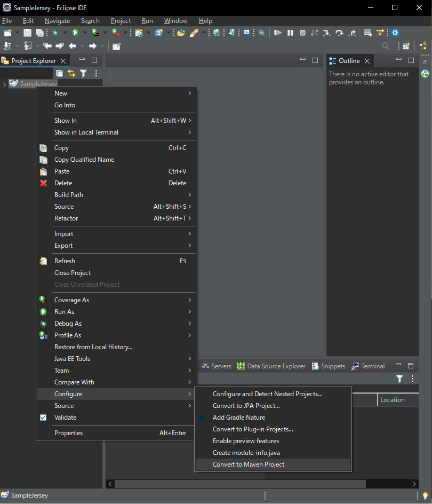Click the Save icon in the toolbar
Screen dimensions: 432x504
27,33
